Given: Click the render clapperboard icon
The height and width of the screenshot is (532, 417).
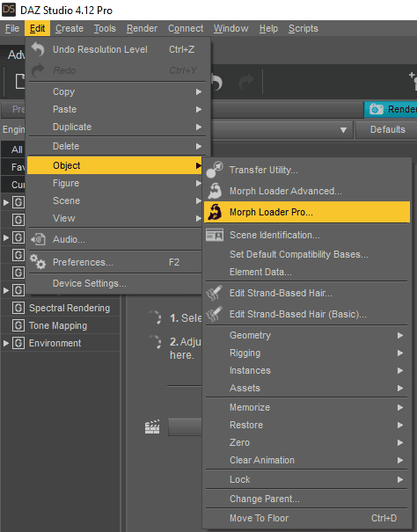Looking at the screenshot, I should pos(152,426).
